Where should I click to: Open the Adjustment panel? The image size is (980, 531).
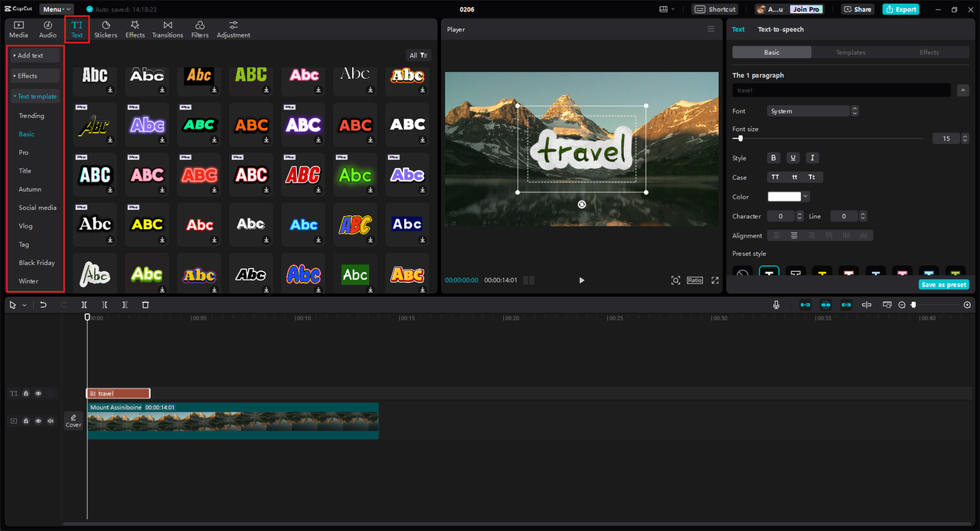pyautogui.click(x=234, y=29)
